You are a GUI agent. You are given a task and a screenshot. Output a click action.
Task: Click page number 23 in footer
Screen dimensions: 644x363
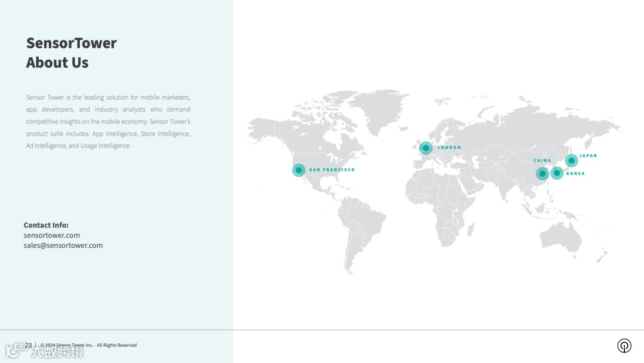click(x=29, y=345)
